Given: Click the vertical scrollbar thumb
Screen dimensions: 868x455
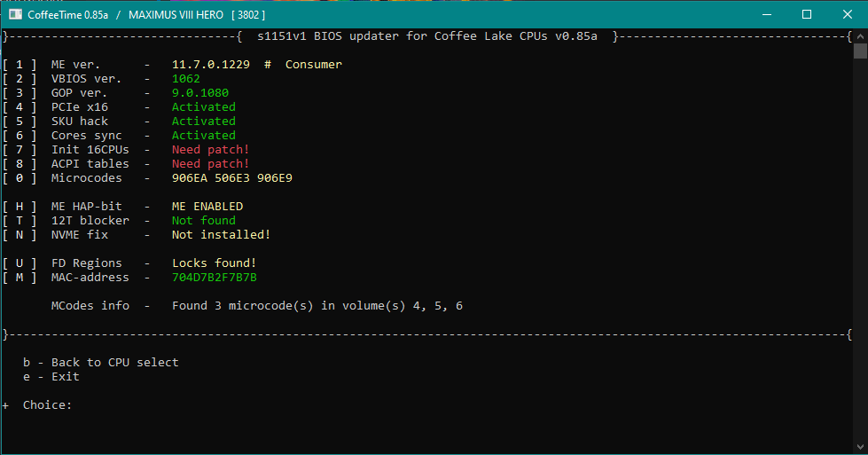Looking at the screenshot, I should point(860,51).
